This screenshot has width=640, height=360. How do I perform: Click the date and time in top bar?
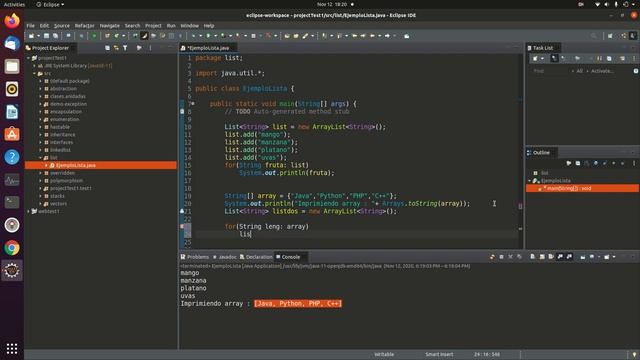point(332,4)
